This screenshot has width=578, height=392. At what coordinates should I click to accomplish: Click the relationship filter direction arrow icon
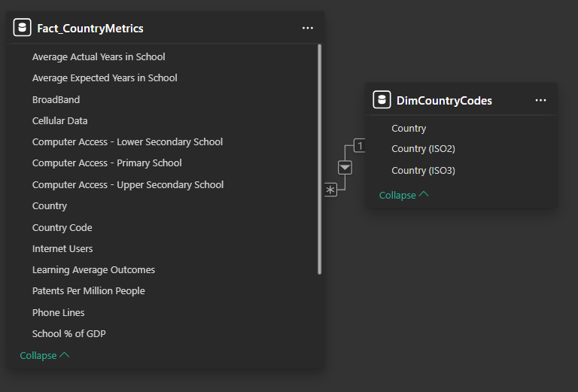(x=345, y=167)
